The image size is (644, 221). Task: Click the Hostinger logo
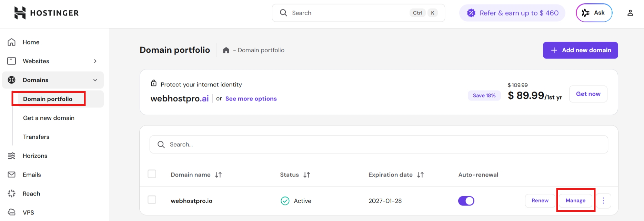pyautogui.click(x=47, y=13)
